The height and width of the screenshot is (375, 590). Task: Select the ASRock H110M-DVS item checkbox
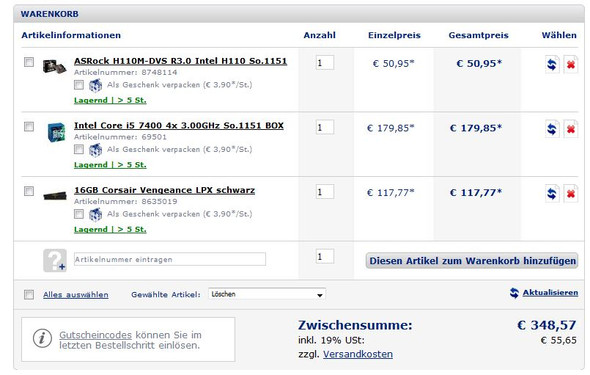(29, 62)
